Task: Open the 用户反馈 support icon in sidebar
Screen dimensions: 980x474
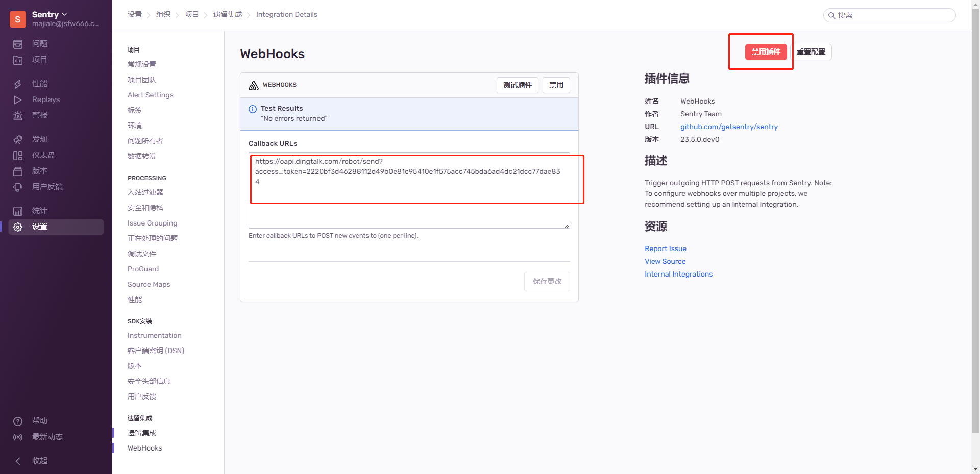Action: (x=18, y=187)
